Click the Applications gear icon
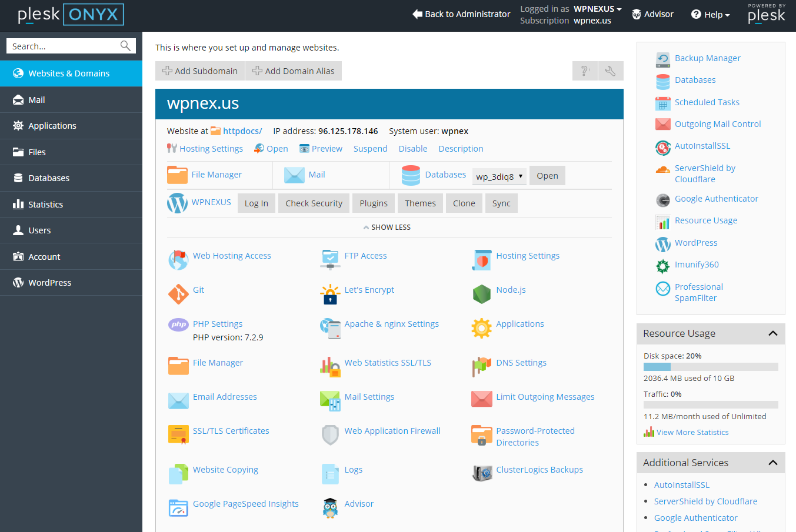This screenshot has height=532, width=796. [x=482, y=328]
